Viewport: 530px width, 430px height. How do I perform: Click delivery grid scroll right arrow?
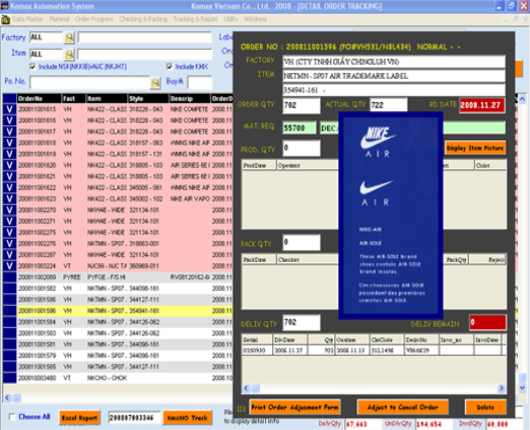tap(502, 388)
